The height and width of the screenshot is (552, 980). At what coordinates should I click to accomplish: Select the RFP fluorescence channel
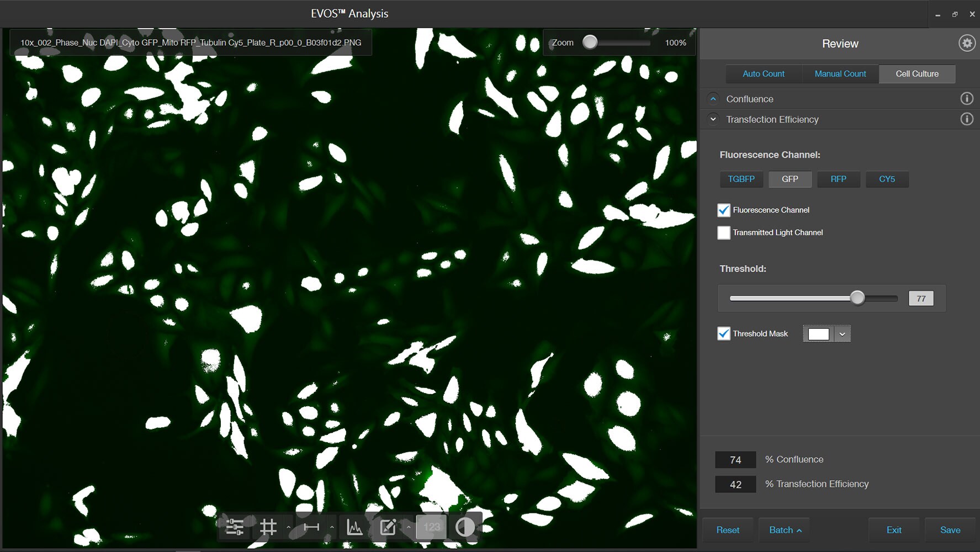pos(838,179)
